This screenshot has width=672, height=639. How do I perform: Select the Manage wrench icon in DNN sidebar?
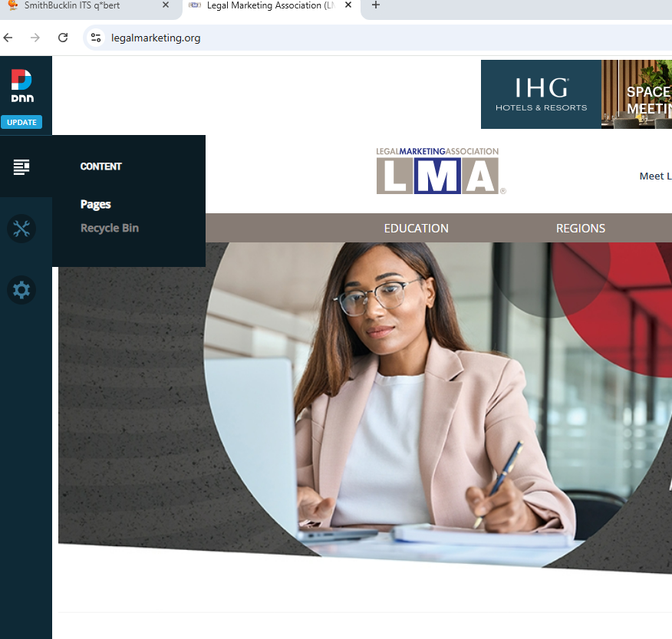pyautogui.click(x=21, y=228)
